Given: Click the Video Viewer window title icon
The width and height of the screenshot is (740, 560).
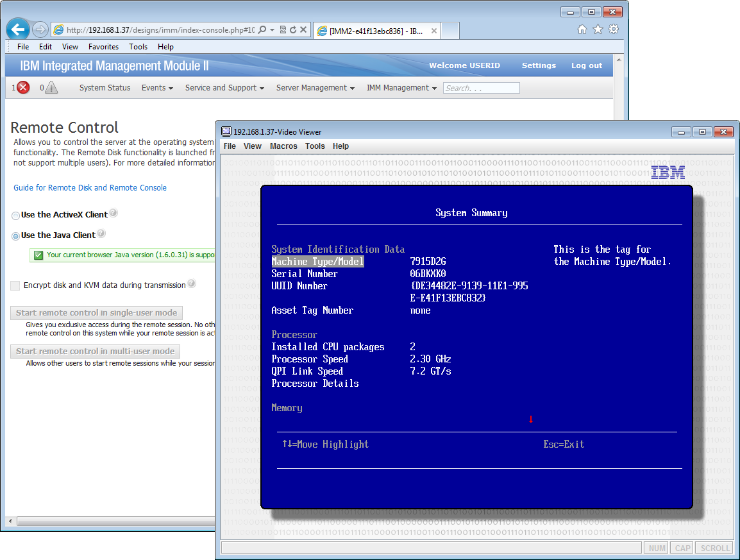Looking at the screenshot, I should [226, 132].
